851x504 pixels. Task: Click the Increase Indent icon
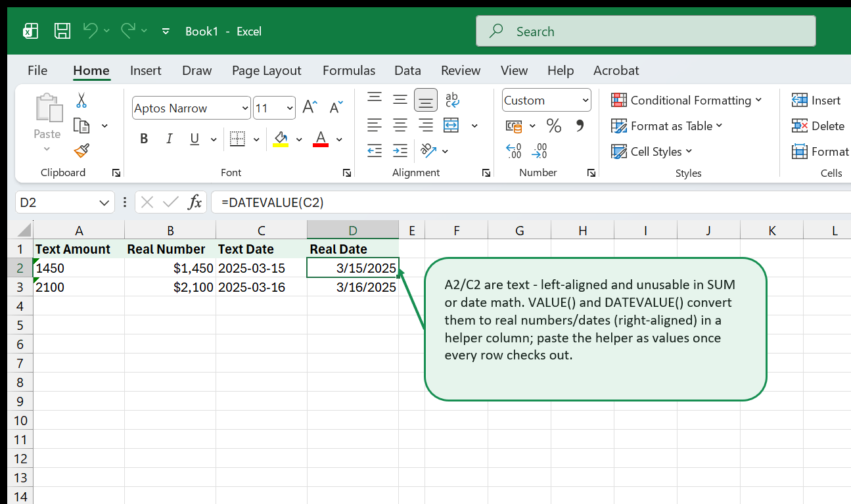click(x=400, y=151)
